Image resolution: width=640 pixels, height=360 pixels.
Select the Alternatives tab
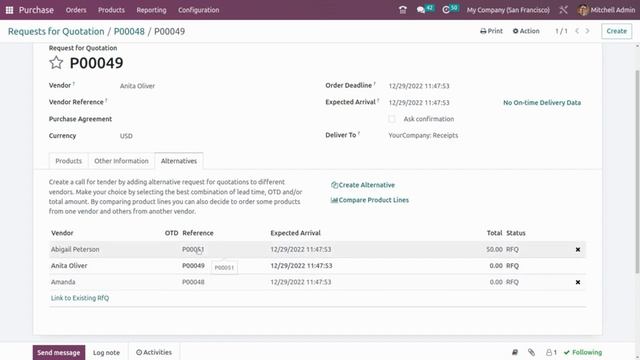[x=179, y=161]
